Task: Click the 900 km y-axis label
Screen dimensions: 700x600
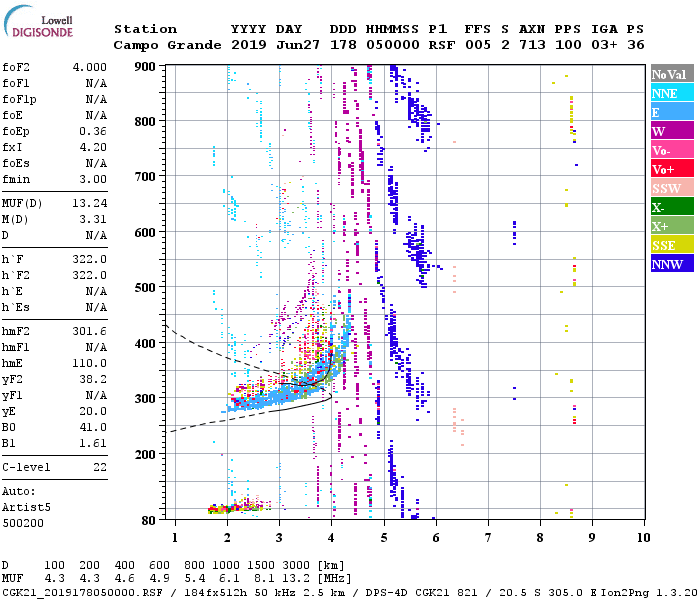Action: [145, 67]
